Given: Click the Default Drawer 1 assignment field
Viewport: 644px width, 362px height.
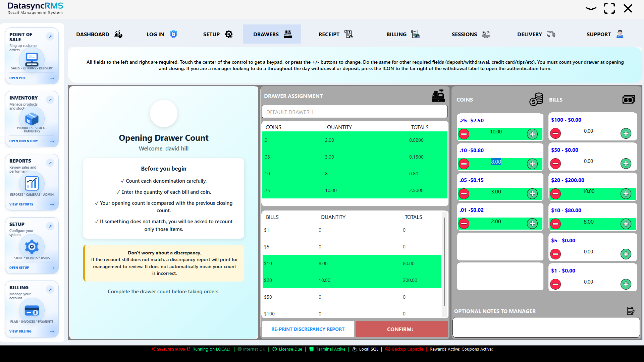Looking at the screenshot, I should tap(355, 112).
